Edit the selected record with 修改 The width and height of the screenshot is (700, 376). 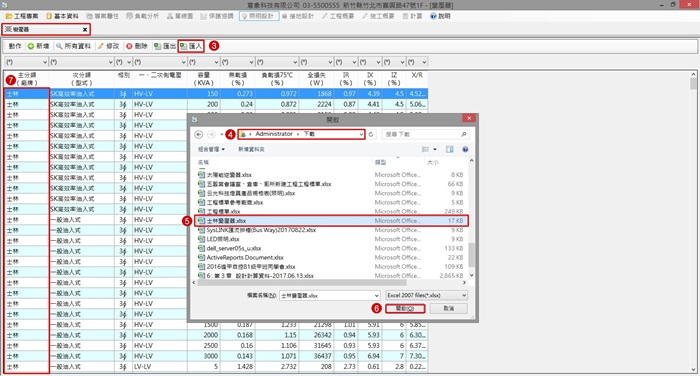pos(108,46)
